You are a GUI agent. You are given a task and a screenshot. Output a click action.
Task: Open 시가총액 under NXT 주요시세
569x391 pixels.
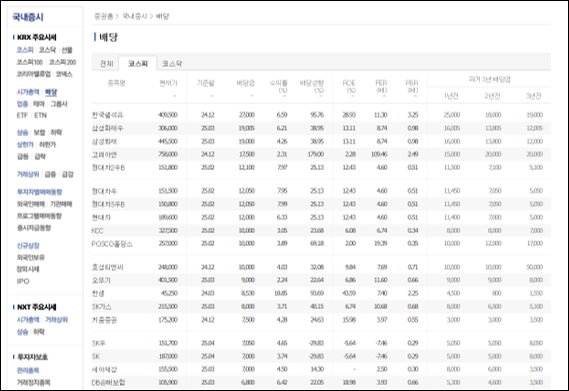[28, 320]
